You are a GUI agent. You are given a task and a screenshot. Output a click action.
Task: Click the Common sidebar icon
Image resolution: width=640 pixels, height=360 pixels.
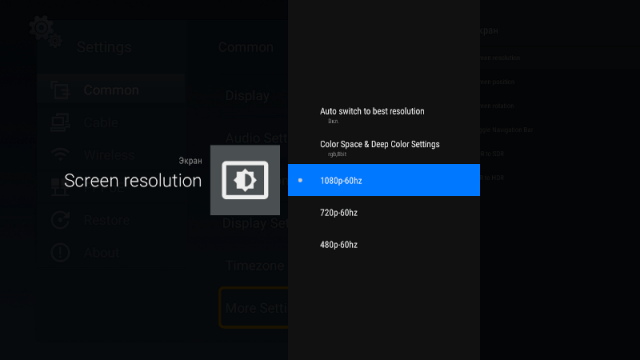pos(60,90)
